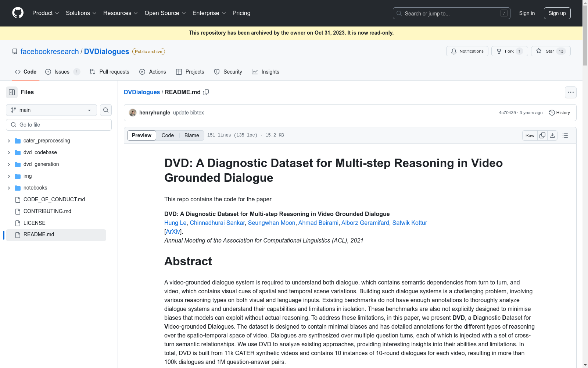The width and height of the screenshot is (588, 368).
Task: Open the Hung Le author link
Action: point(175,223)
